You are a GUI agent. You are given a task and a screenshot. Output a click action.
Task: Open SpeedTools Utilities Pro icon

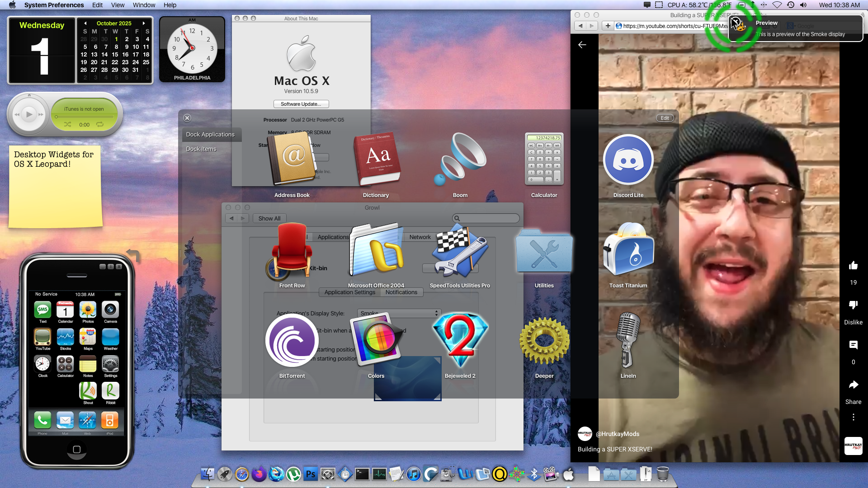coord(460,250)
